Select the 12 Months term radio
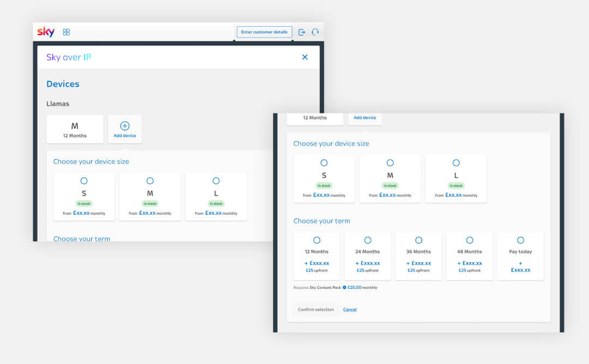 (x=317, y=240)
